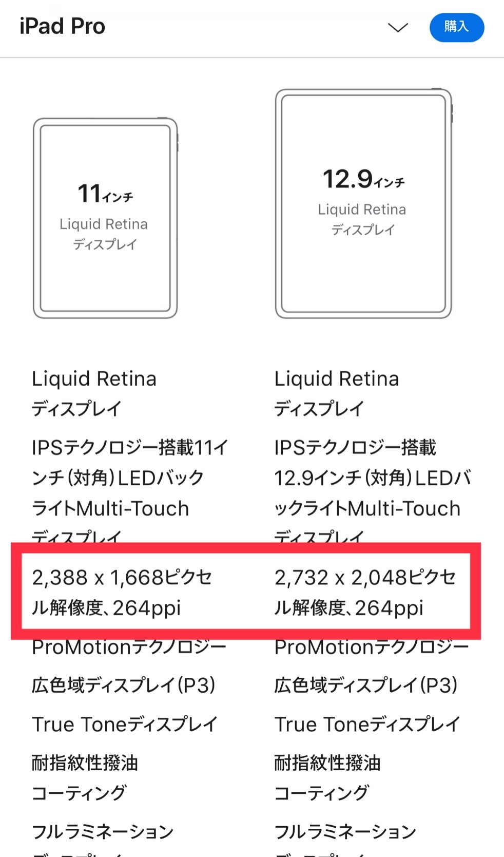
Task: Click left True Toneディスプレイ entry
Action: (x=125, y=724)
